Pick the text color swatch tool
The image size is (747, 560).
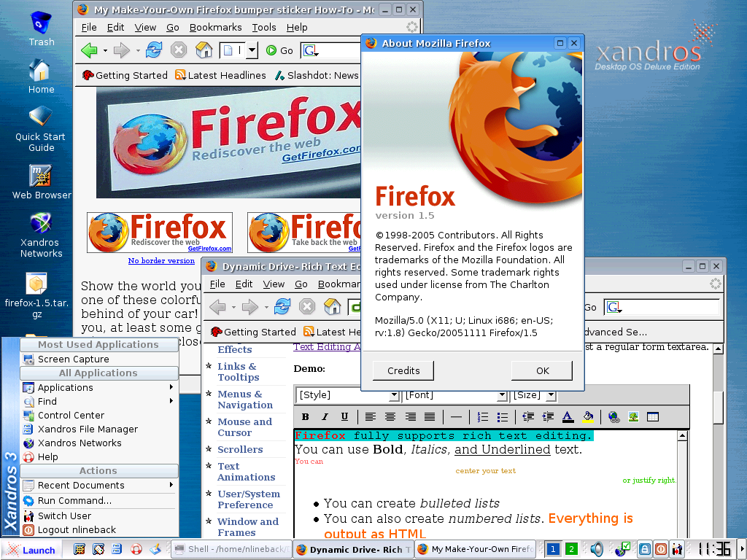[568, 417]
